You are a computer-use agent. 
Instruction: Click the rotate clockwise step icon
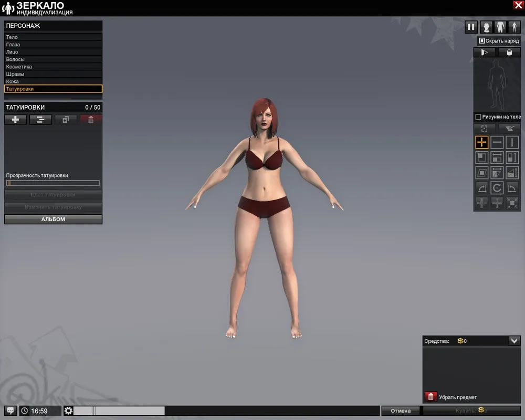click(x=481, y=188)
